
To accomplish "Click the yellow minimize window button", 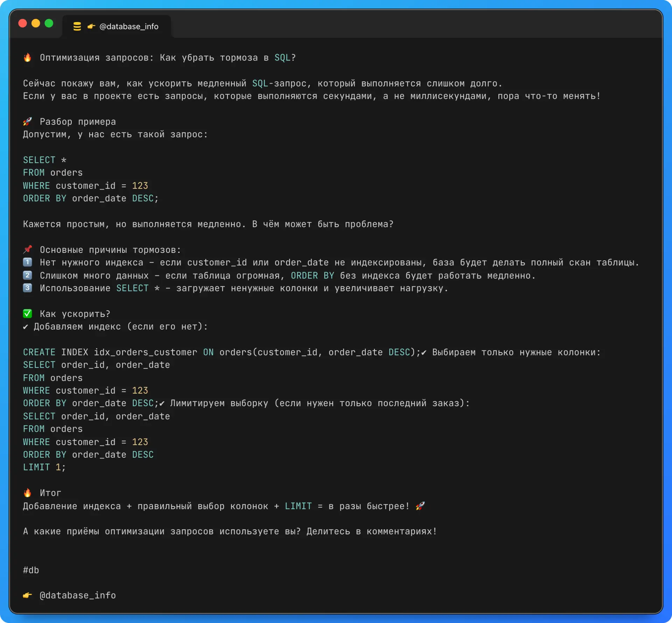I will point(36,23).
